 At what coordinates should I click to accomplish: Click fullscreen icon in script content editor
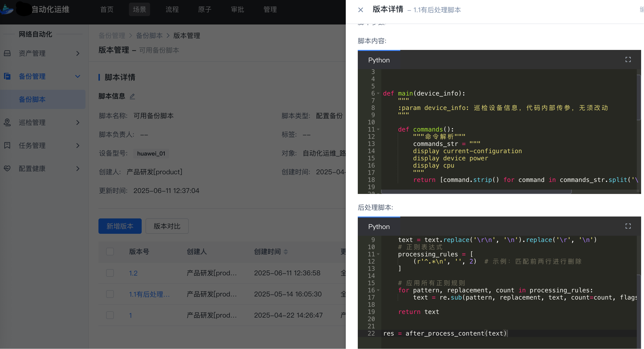(628, 60)
